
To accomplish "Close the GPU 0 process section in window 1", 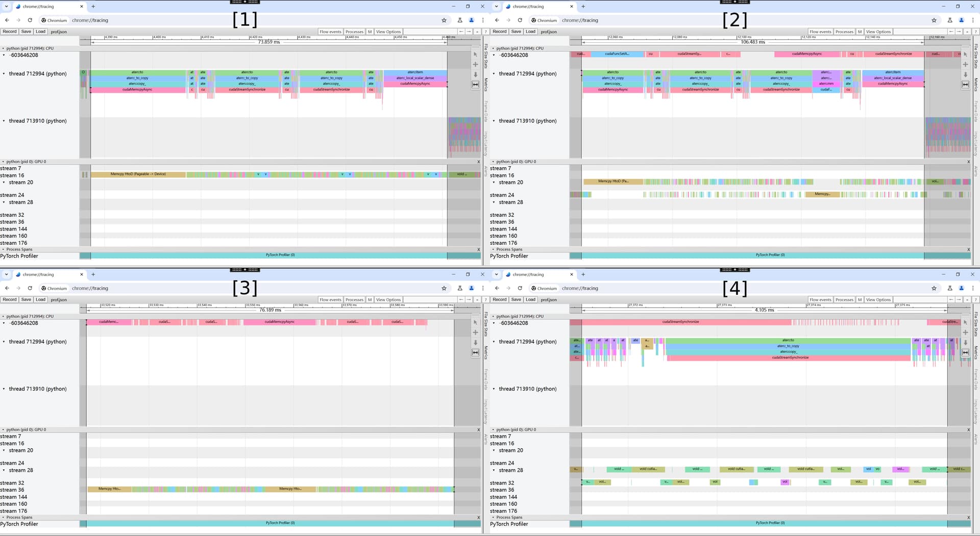I will (x=479, y=162).
